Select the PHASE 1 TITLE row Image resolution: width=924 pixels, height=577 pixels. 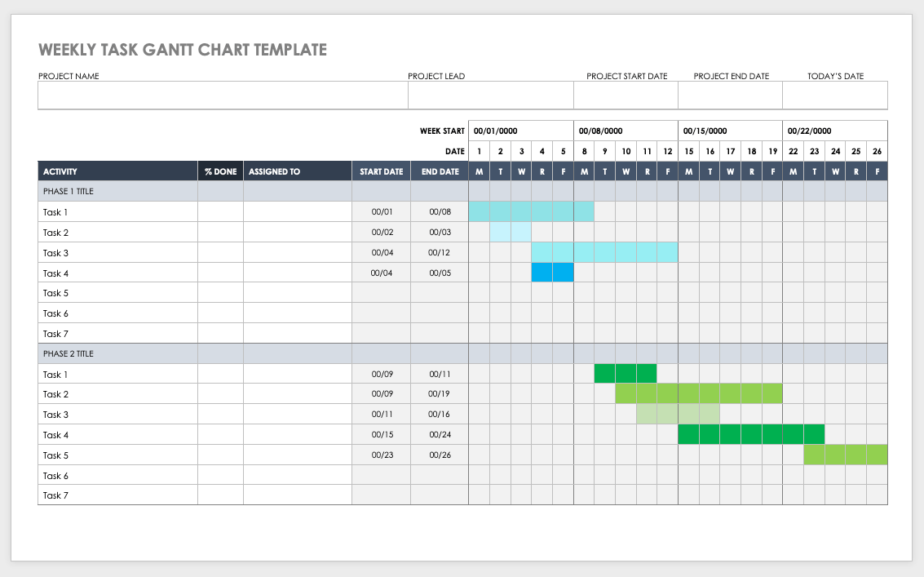pyautogui.click(x=117, y=191)
